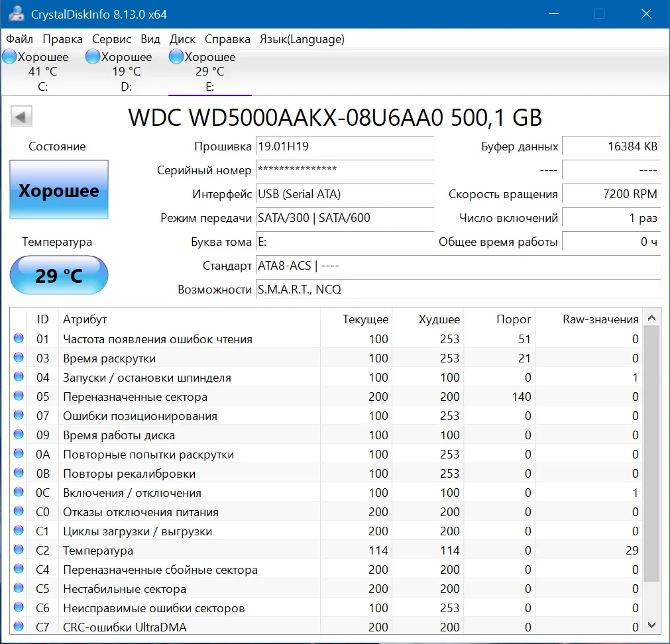Click the ATA8-ACS standard field
Image resolution: width=670 pixels, height=644 pixels.
[458, 266]
